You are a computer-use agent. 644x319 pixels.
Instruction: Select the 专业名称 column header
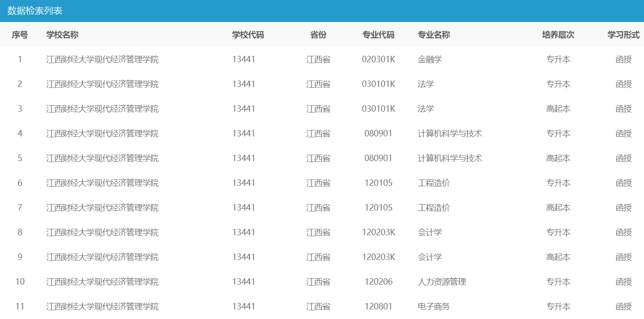point(434,35)
